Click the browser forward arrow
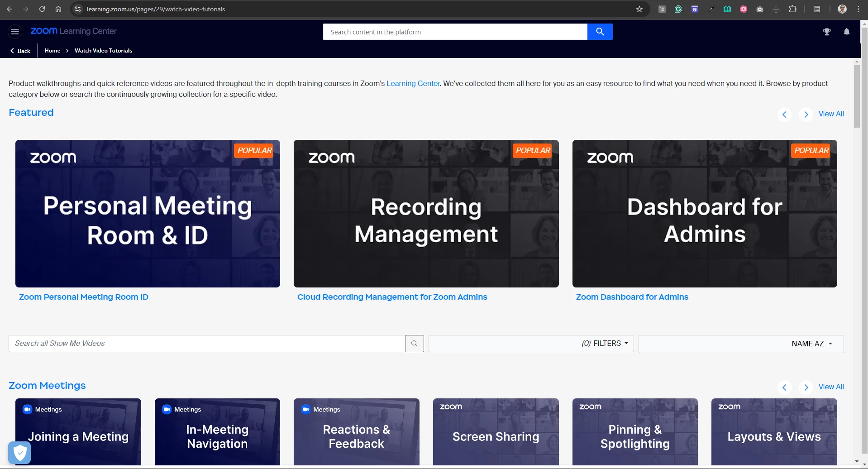This screenshot has width=868, height=469. pos(26,9)
